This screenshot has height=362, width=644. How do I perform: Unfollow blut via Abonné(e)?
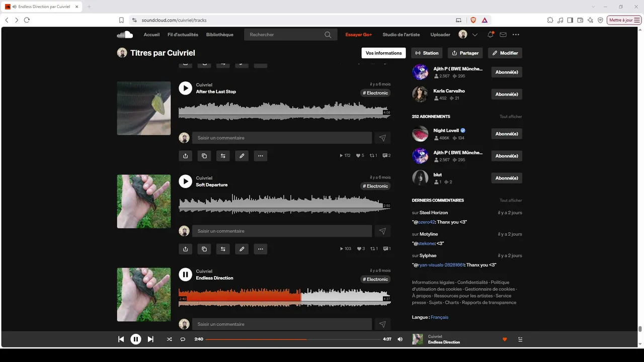[x=507, y=178]
